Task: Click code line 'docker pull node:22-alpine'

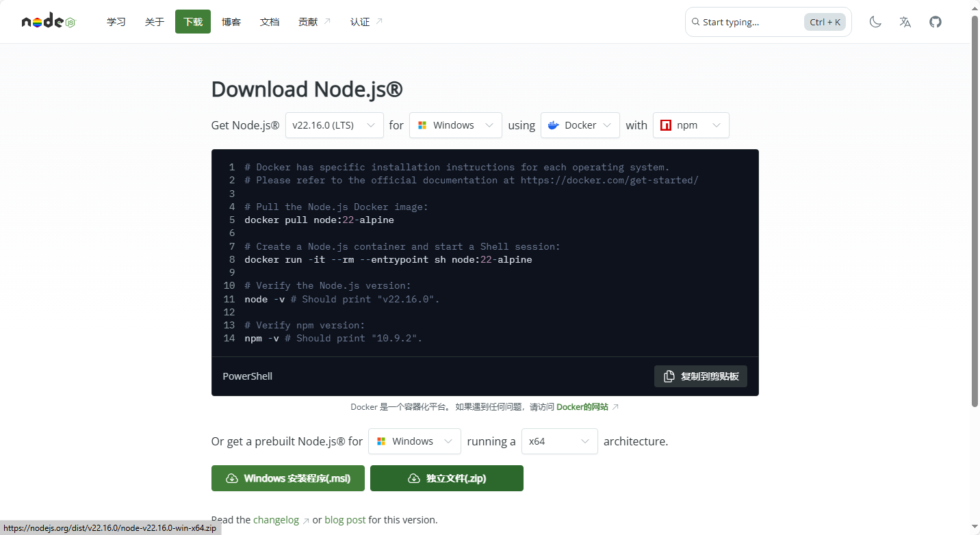Action: click(320, 220)
